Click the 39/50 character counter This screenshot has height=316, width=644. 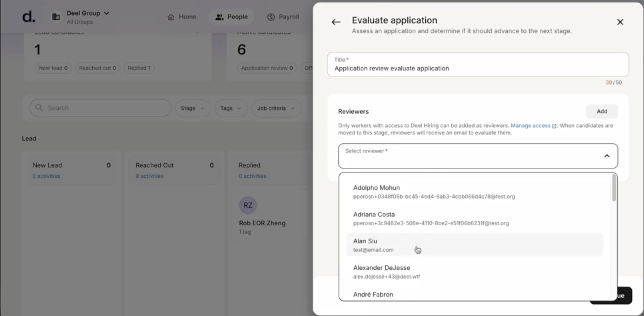[x=614, y=82]
